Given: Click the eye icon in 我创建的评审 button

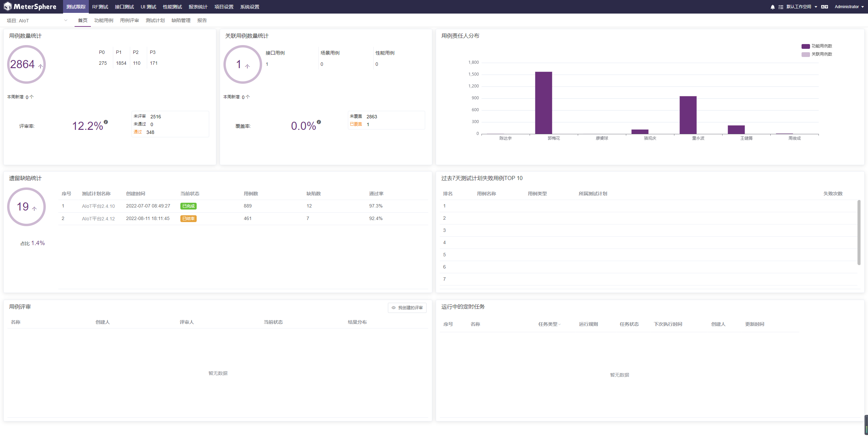Looking at the screenshot, I should point(394,308).
